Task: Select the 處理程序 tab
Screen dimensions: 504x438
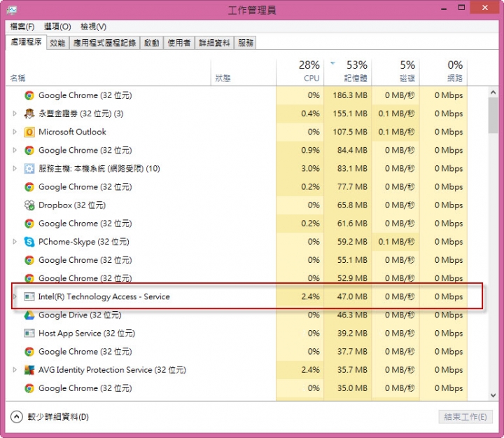Action: [x=26, y=42]
